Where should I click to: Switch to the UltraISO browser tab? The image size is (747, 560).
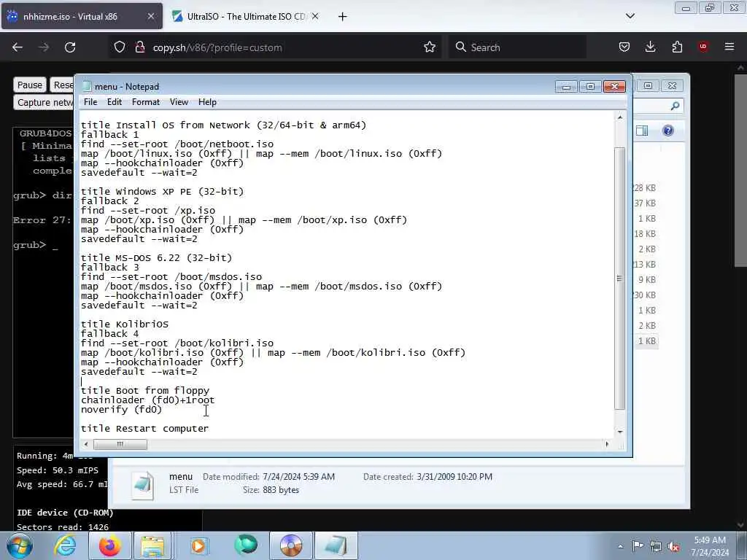(x=245, y=16)
